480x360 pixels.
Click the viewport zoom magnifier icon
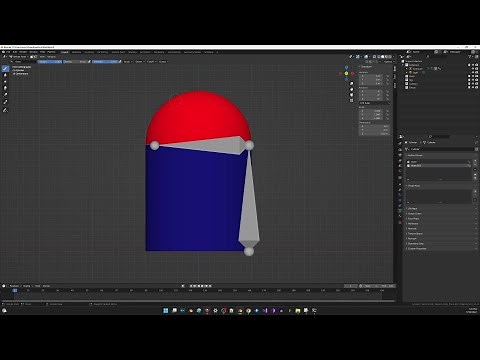pos(351,83)
